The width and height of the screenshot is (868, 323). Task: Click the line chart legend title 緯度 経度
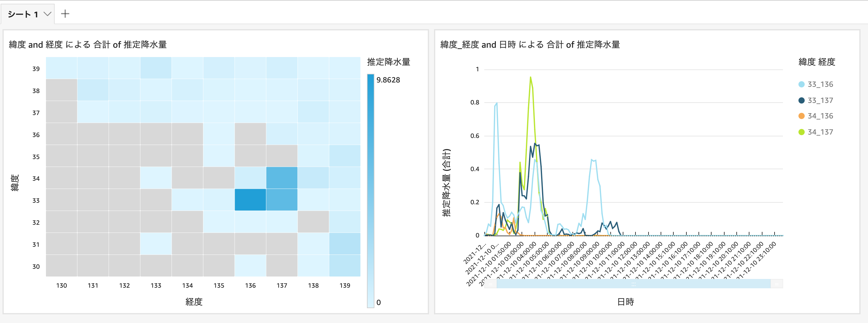(x=817, y=62)
